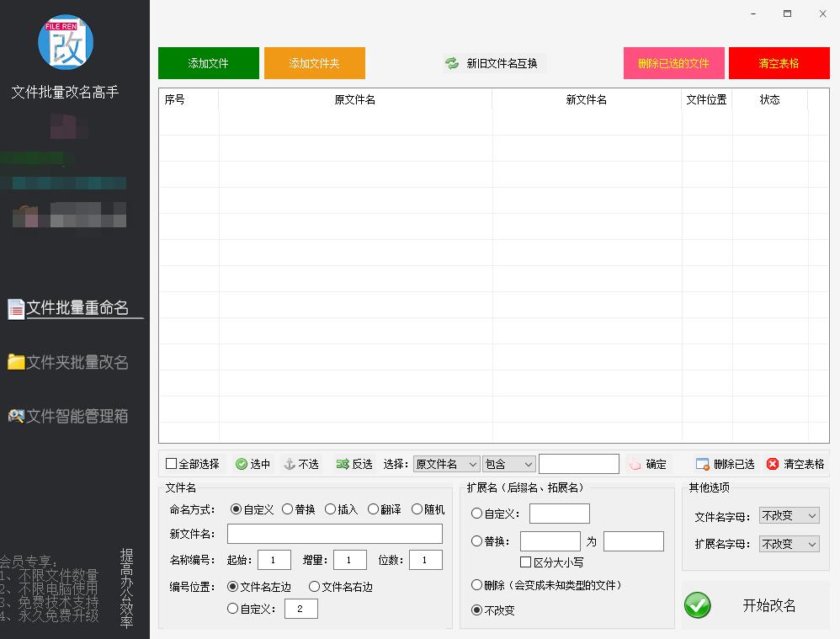Click the green checkmark beside 开始改名
The image size is (840, 639).
tap(697, 605)
